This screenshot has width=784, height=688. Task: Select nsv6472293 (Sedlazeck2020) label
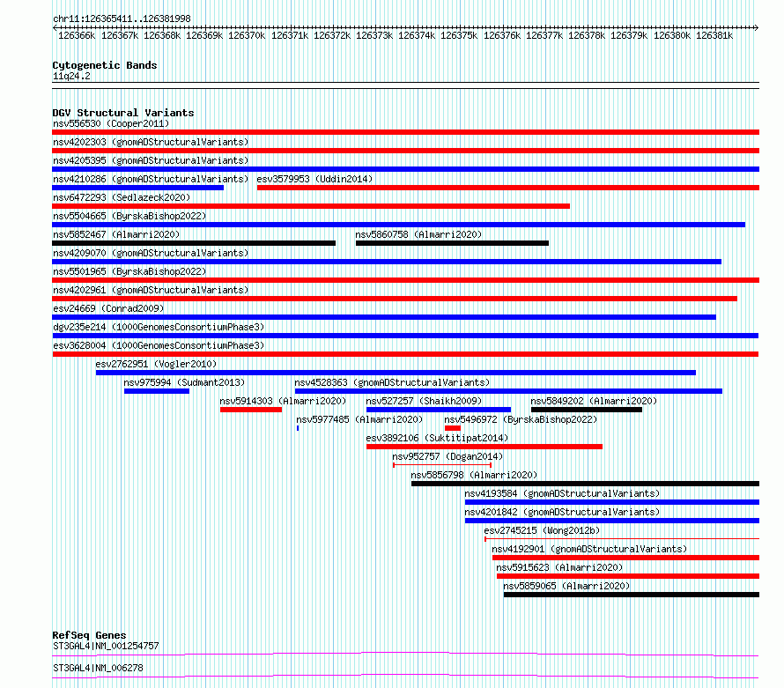point(122,197)
